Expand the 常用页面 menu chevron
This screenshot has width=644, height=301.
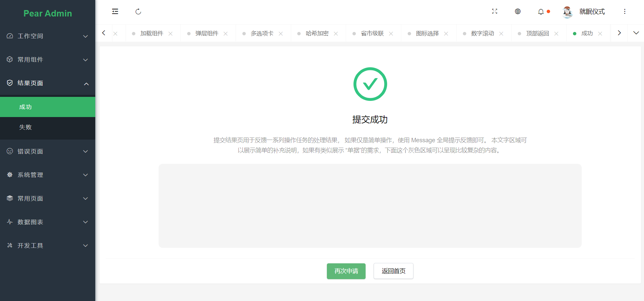point(86,199)
